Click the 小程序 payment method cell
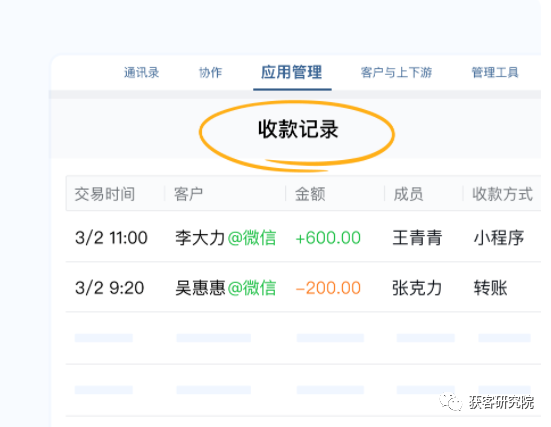The width and height of the screenshot is (551, 427). tap(499, 238)
